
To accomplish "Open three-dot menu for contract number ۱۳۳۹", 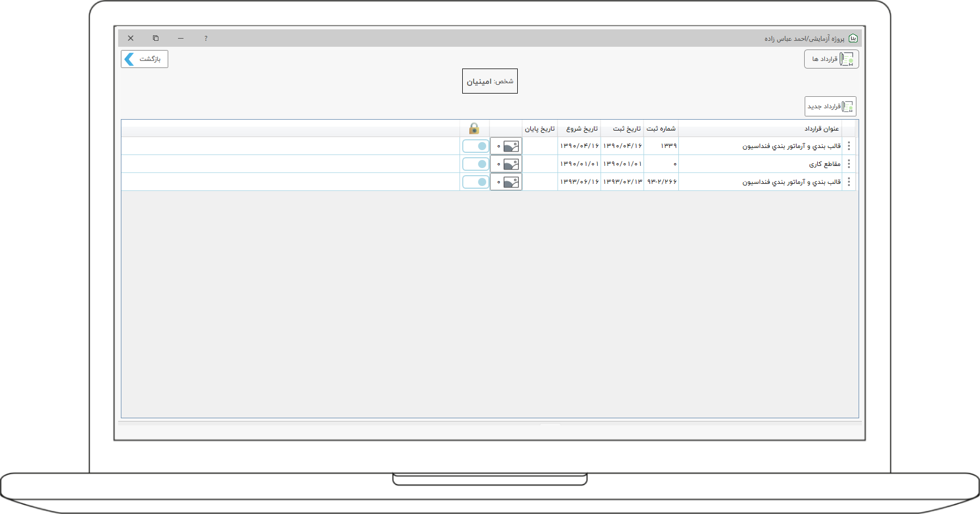I will click(849, 146).
